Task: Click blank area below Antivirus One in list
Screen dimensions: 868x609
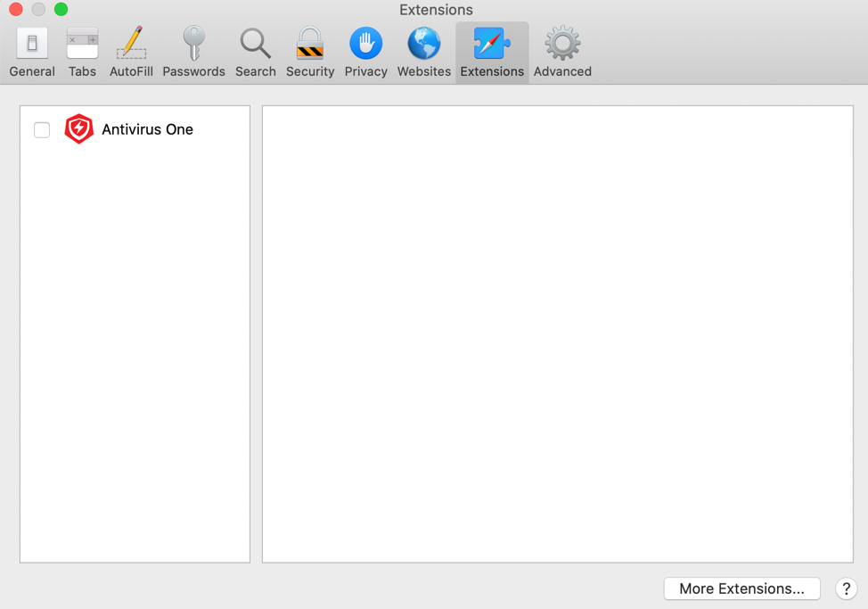Action: click(135, 357)
